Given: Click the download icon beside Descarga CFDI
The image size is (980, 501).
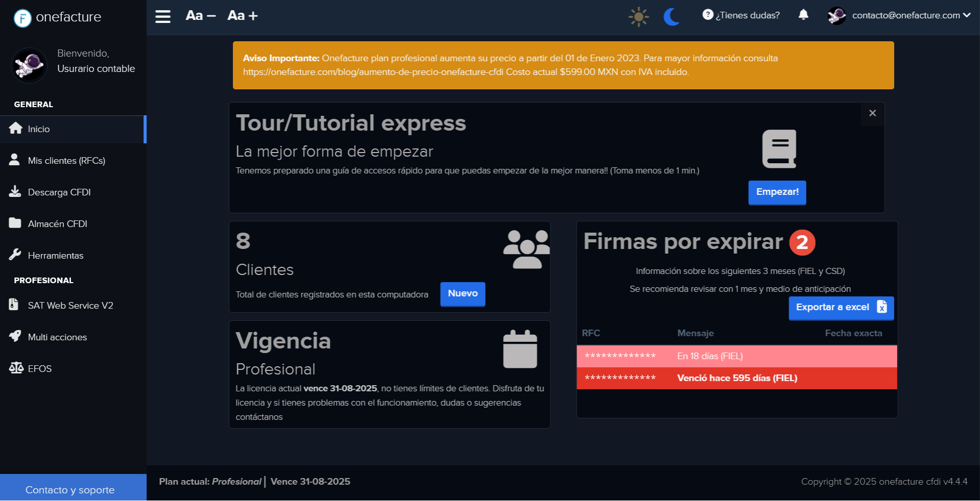Looking at the screenshot, I should click(15, 191).
